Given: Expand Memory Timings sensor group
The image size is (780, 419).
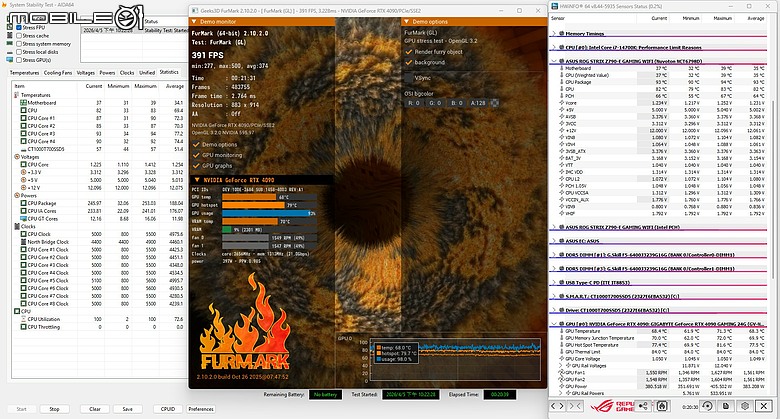Looking at the screenshot, I should 554,34.
